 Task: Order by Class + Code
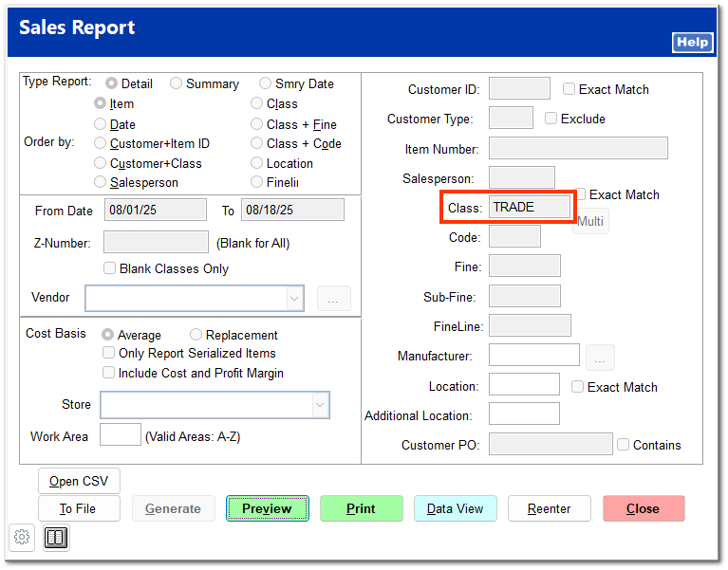pyautogui.click(x=256, y=143)
